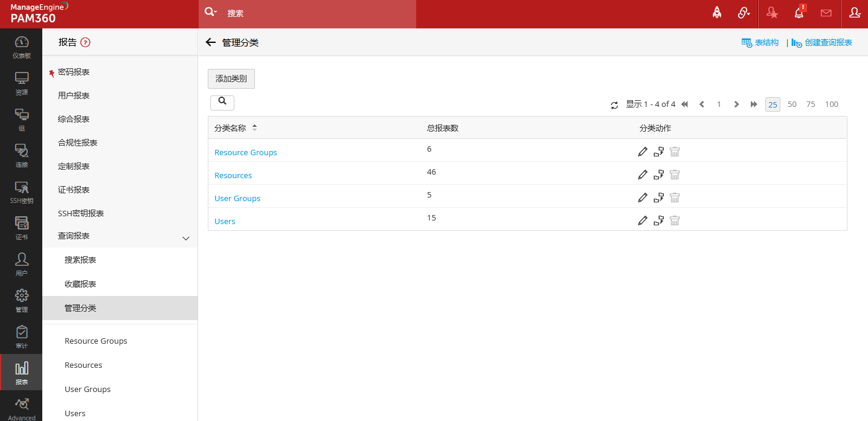The width and height of the screenshot is (868, 421).
Task: Go to the first page of results
Action: [x=684, y=104]
